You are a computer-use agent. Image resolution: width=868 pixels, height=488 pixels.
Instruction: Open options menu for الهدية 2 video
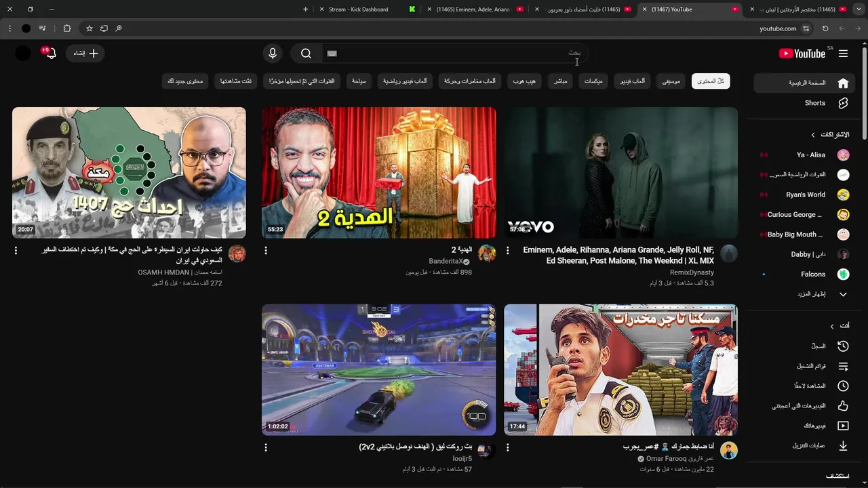tap(266, 251)
